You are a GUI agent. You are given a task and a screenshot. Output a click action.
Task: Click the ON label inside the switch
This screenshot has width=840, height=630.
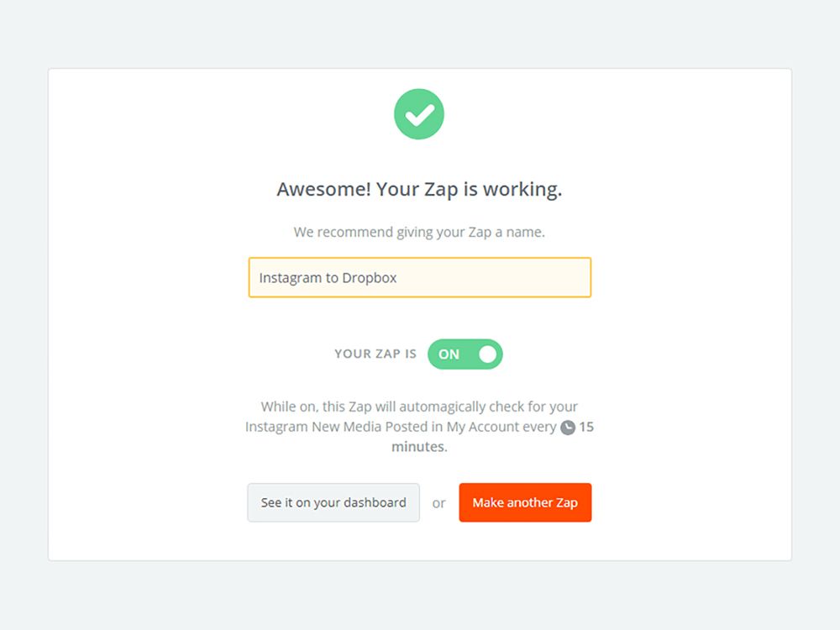[449, 354]
